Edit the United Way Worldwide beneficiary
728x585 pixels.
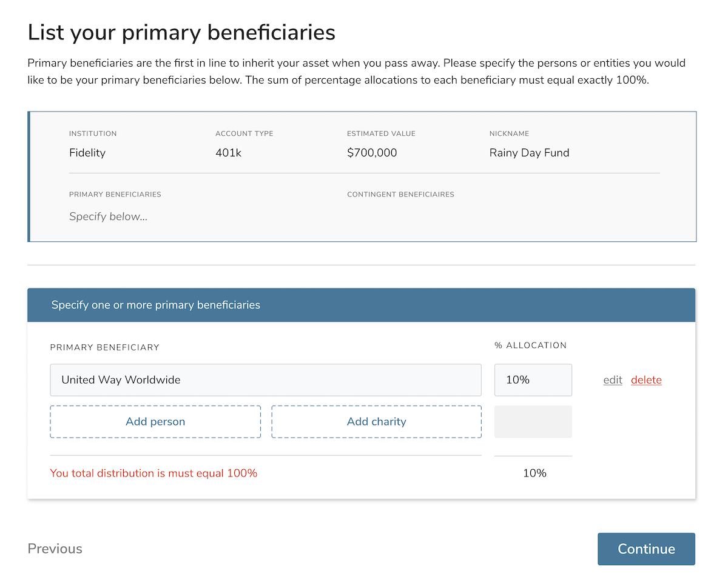tap(613, 380)
